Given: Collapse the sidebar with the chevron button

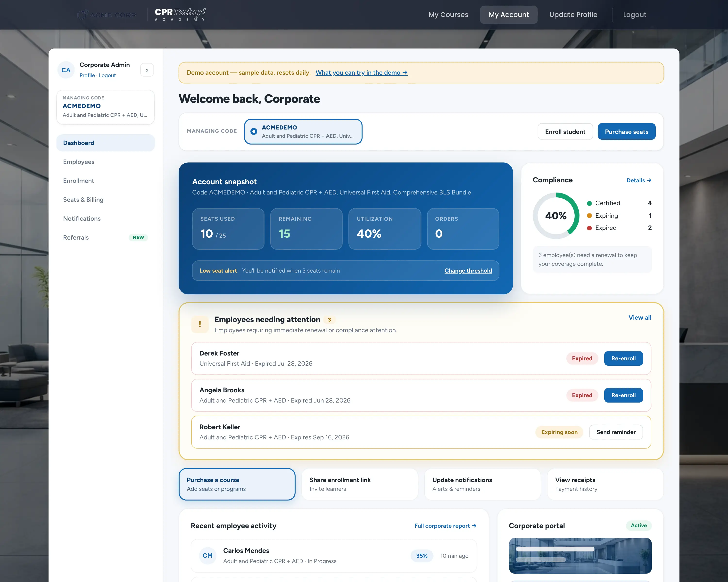Looking at the screenshot, I should pos(147,70).
